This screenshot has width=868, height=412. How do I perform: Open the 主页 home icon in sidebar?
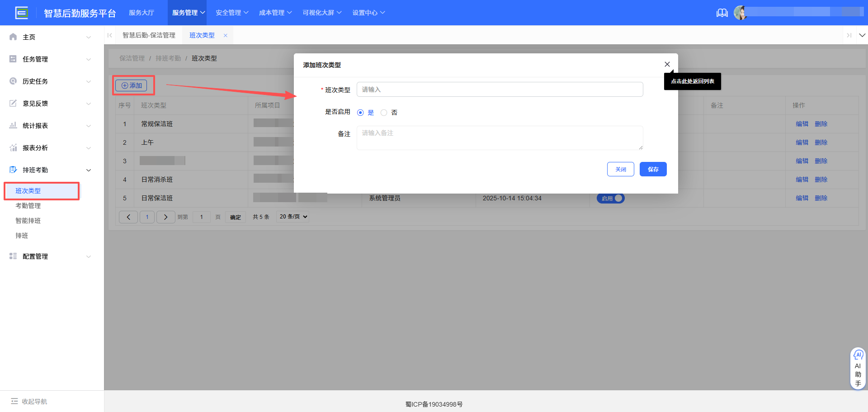tap(13, 37)
